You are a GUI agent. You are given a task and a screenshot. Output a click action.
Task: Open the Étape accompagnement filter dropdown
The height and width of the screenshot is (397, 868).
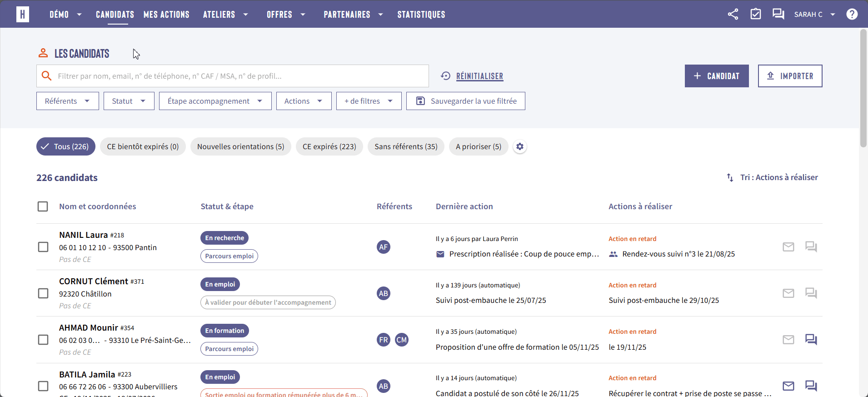(x=215, y=101)
